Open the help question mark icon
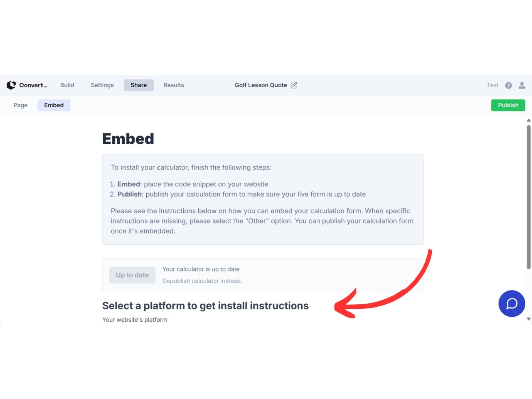Screen dimensions: 532x399 [x=508, y=85]
